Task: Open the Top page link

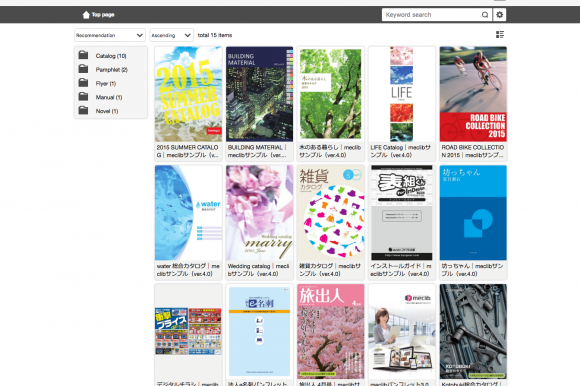Action: point(103,15)
